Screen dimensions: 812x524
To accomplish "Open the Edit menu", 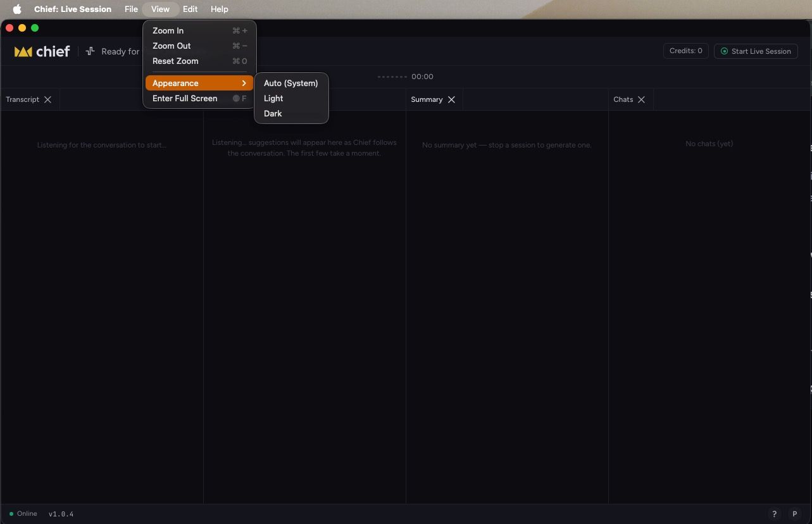I will pyautogui.click(x=190, y=9).
